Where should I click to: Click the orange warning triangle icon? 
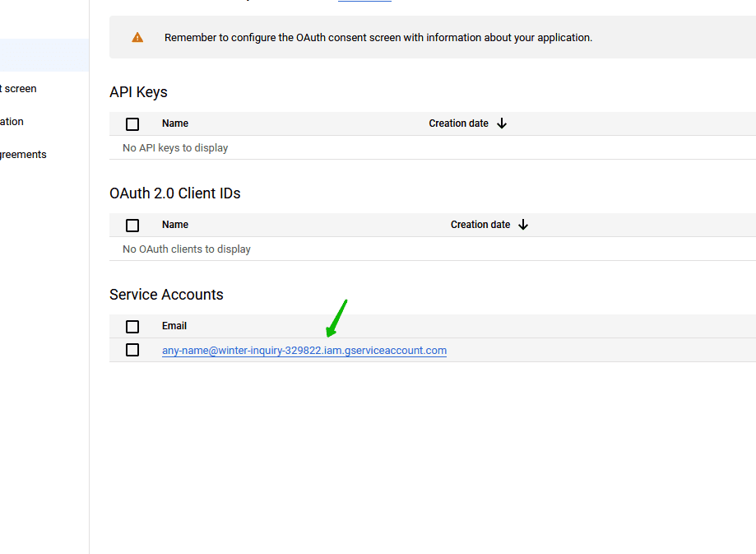coord(137,37)
